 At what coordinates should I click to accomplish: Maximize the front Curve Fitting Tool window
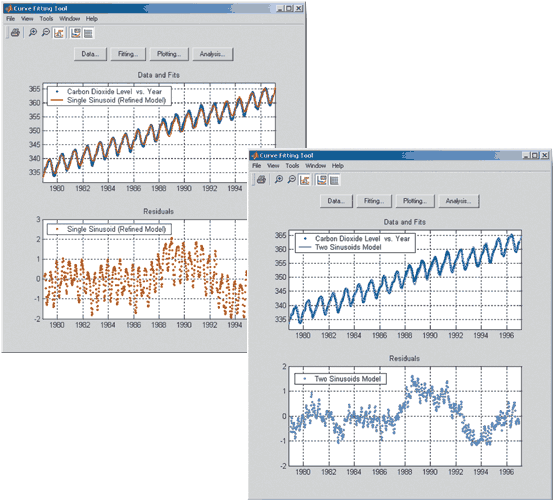pyautogui.click(x=535, y=155)
